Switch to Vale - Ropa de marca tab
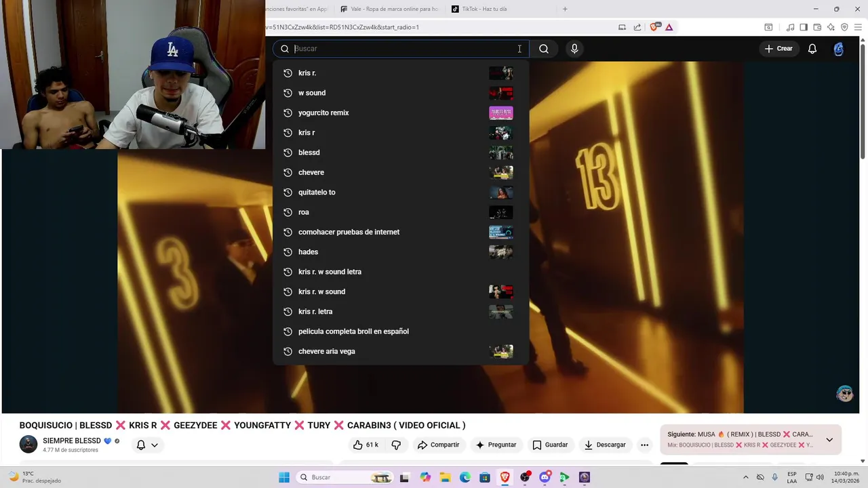The width and height of the screenshot is (868, 488). coord(389,9)
